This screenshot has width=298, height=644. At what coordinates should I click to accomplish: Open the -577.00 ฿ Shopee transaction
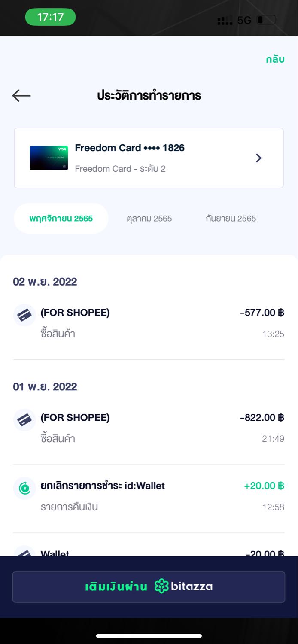click(149, 323)
